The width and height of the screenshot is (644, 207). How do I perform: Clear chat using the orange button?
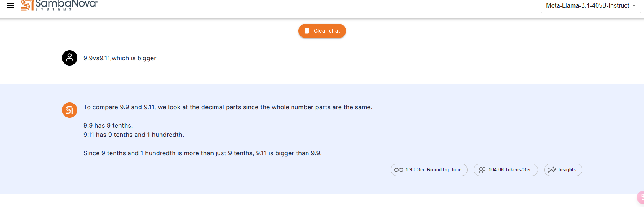[x=322, y=31]
